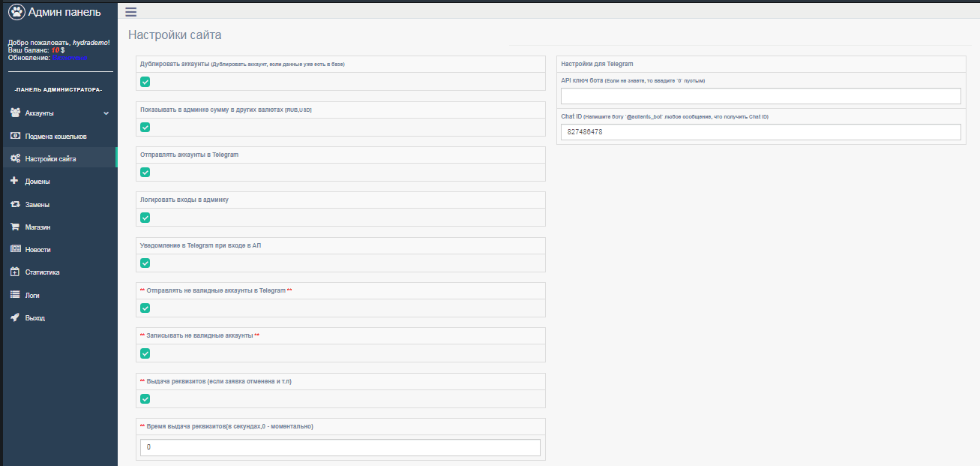This screenshot has height=466, width=980.
Task: Click the hamburger menu icon in top bar
Action: [130, 12]
